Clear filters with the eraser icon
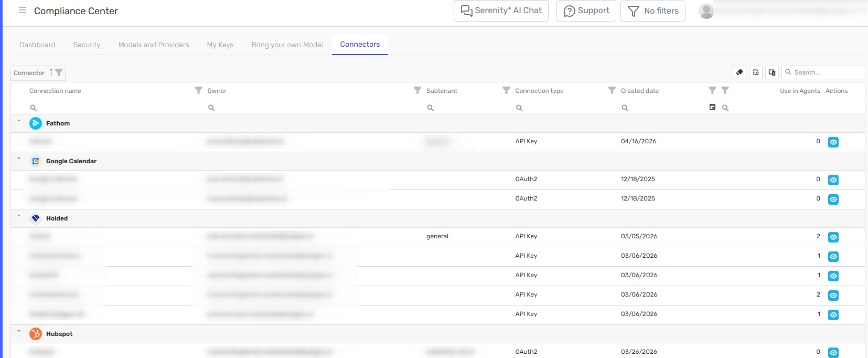This screenshot has height=358, width=868. coord(740,72)
